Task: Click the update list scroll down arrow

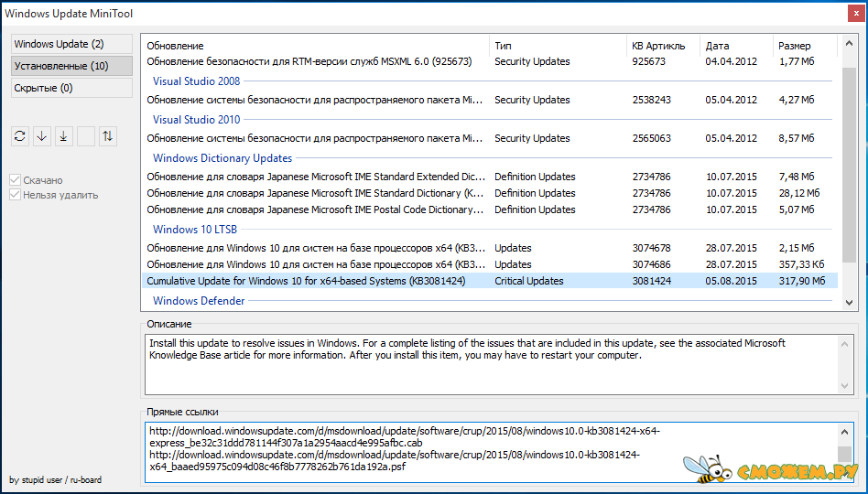Action: point(849,303)
